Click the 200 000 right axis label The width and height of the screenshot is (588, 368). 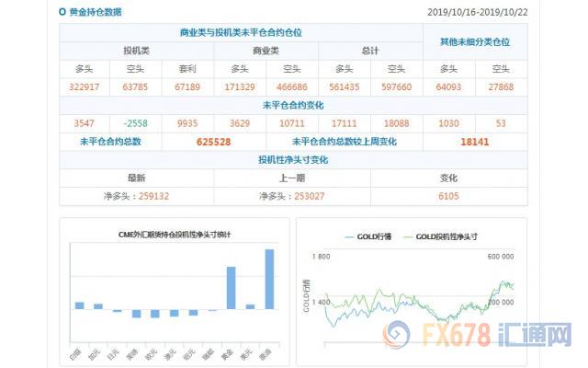[x=501, y=302]
